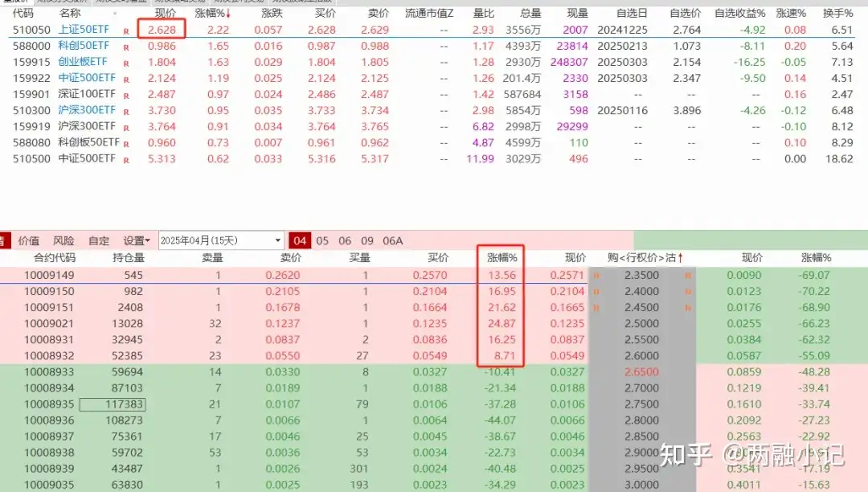Click the R marker beside 科创板50ETF
This screenshot has height=492, width=868.
tap(126, 143)
